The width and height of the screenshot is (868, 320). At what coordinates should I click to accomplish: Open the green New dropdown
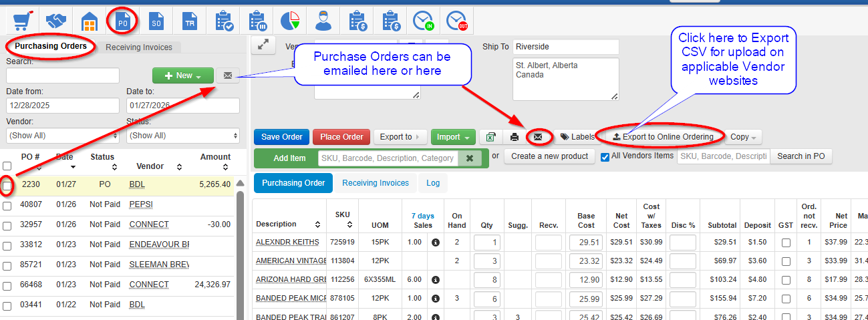183,75
